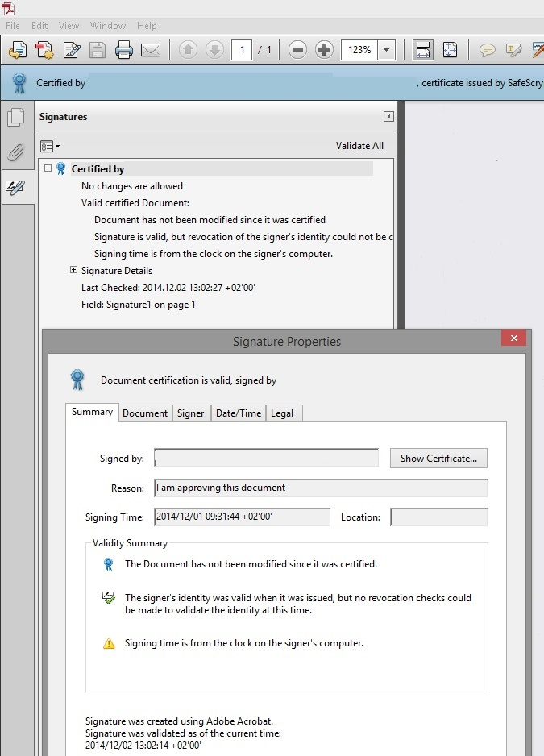Click the Create PDF toolbar icon
544x756 pixels.
18,50
